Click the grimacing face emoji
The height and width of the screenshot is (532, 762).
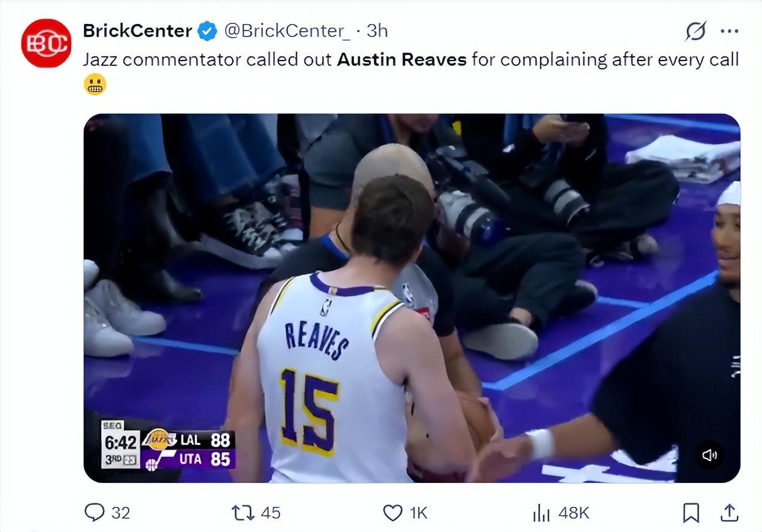(95, 84)
